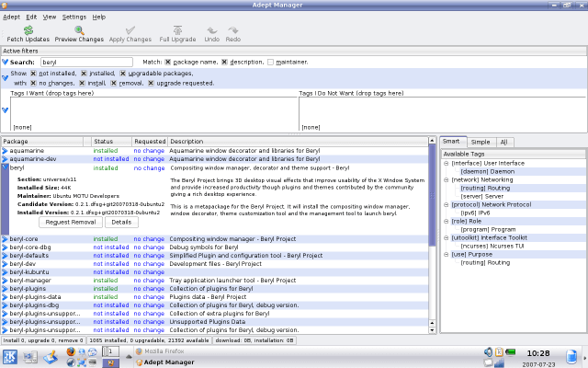The image size is (588, 368).
Task: Click the Fetch Updates toolbar icon
Action: point(28,30)
